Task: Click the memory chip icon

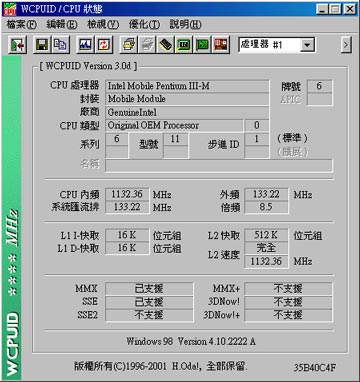Action: click(x=166, y=45)
